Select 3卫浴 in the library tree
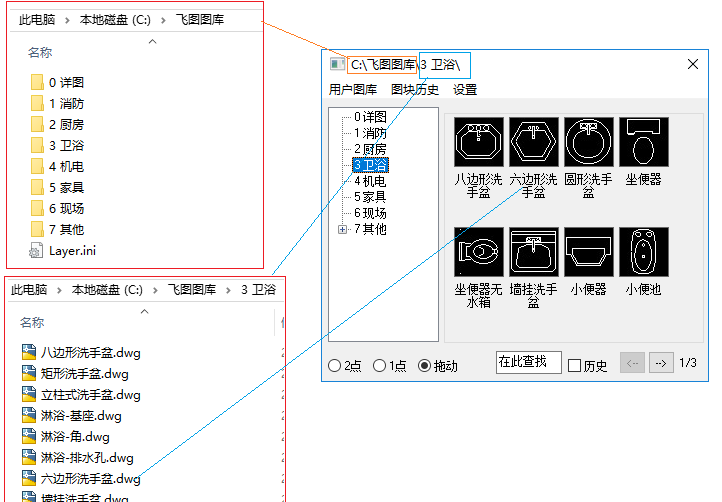722x502 pixels. [370, 165]
